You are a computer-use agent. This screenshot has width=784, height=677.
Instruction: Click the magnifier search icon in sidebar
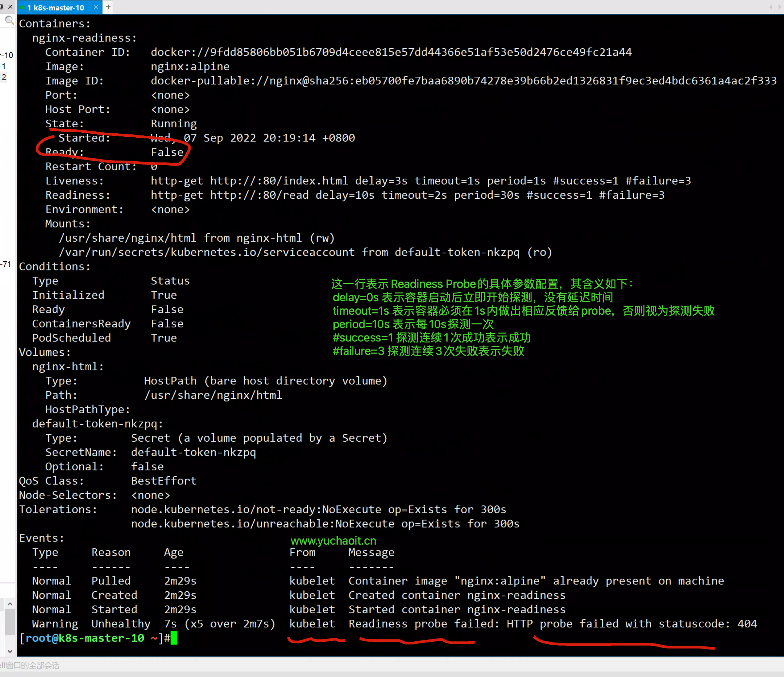[9, 20]
